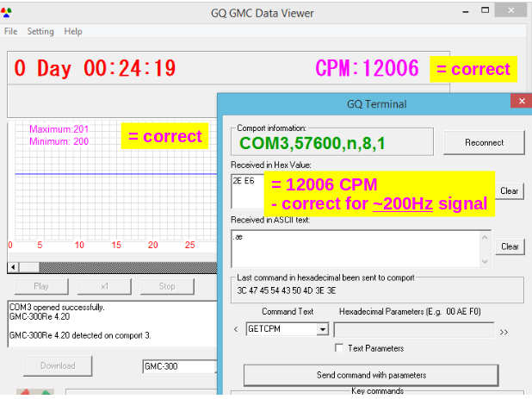Open the GETCPM command dropdown

coord(323,328)
